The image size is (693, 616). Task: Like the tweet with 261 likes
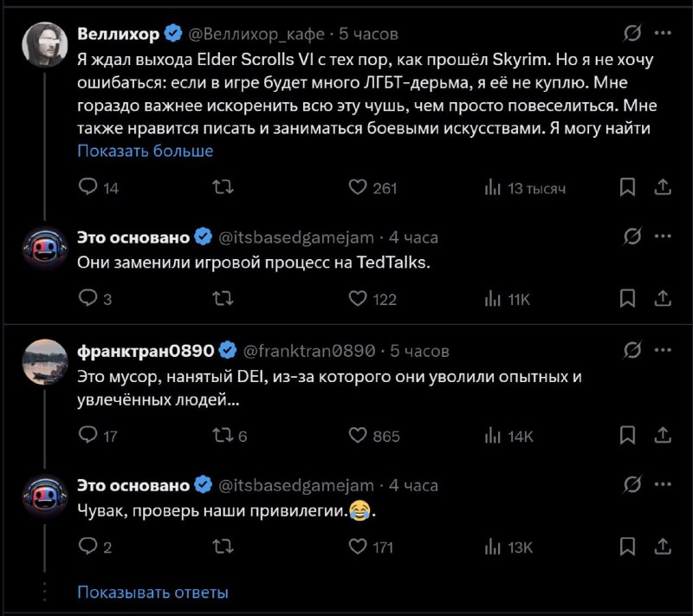click(x=358, y=187)
